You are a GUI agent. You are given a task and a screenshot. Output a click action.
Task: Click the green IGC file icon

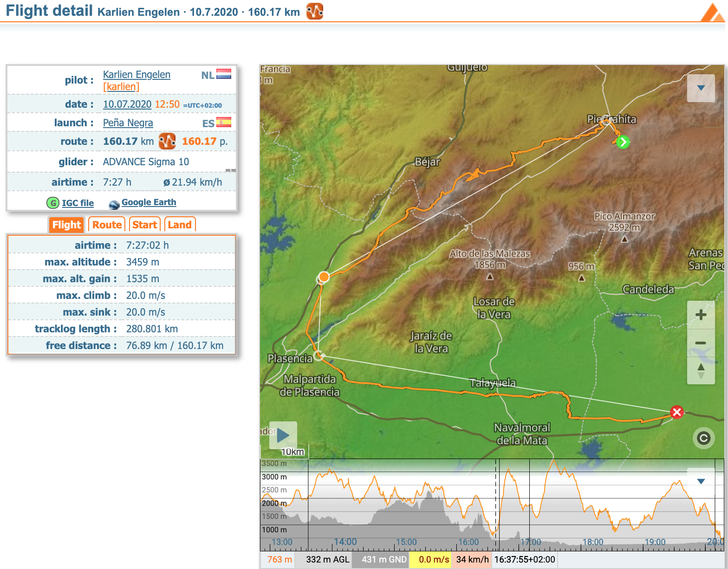tap(53, 203)
